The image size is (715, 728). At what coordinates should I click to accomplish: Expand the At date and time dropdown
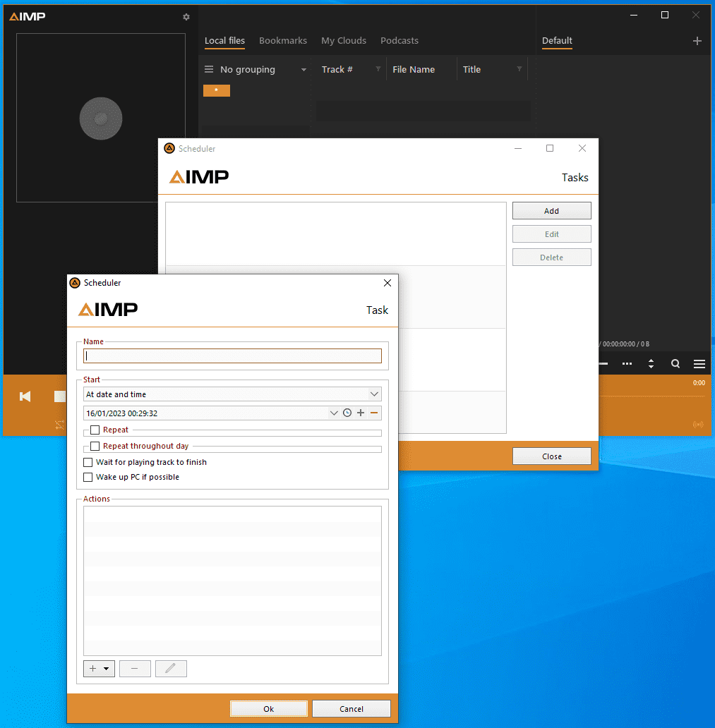click(374, 394)
